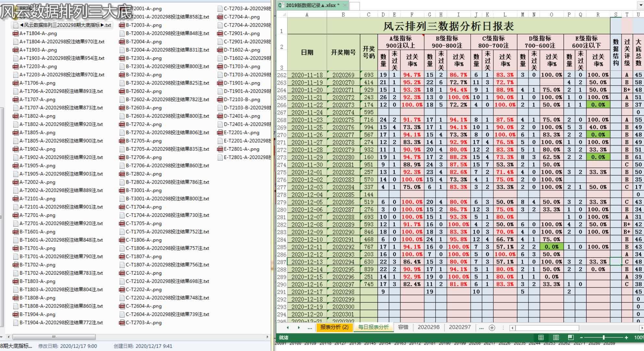Viewport: 644px width, 351px height.
Task: Switch to the 2020298 sheet tab
Action: [x=428, y=327]
